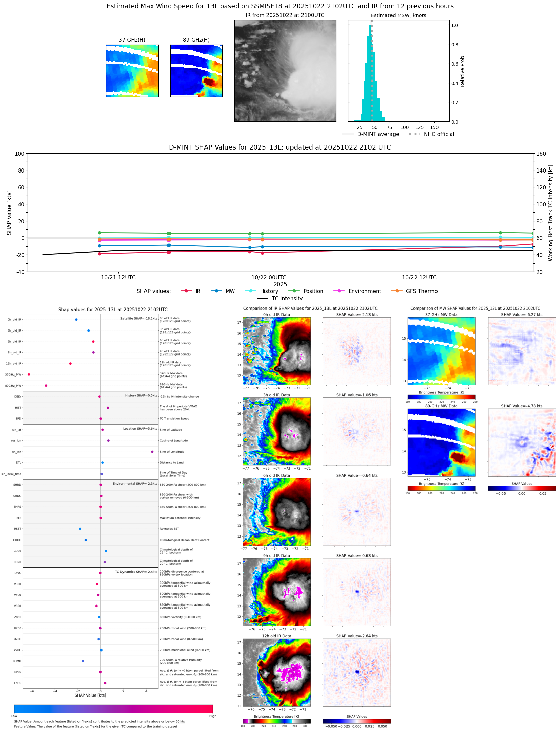This screenshot has width=560, height=730.
Task: Click the 37GHz_MW data point in SHAP chart
Action: tap(29, 374)
